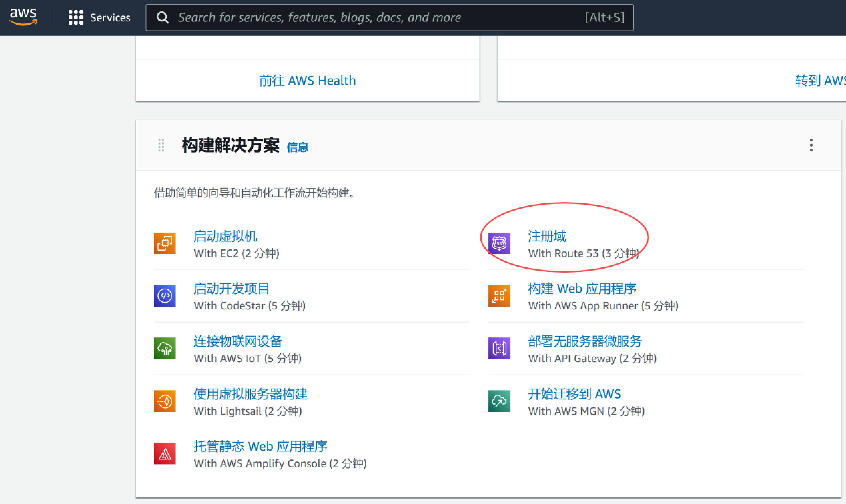
Task: Click the Lightsail orange icon
Action: click(x=165, y=401)
